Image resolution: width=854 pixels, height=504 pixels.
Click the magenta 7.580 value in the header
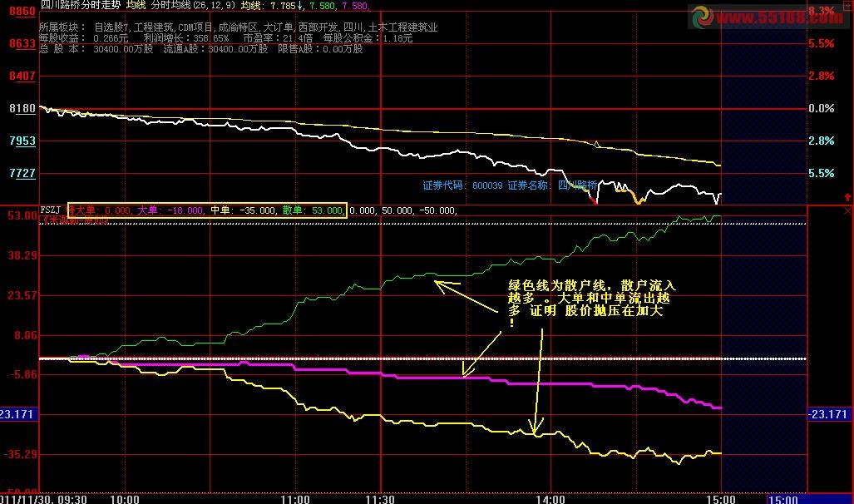coord(354,6)
